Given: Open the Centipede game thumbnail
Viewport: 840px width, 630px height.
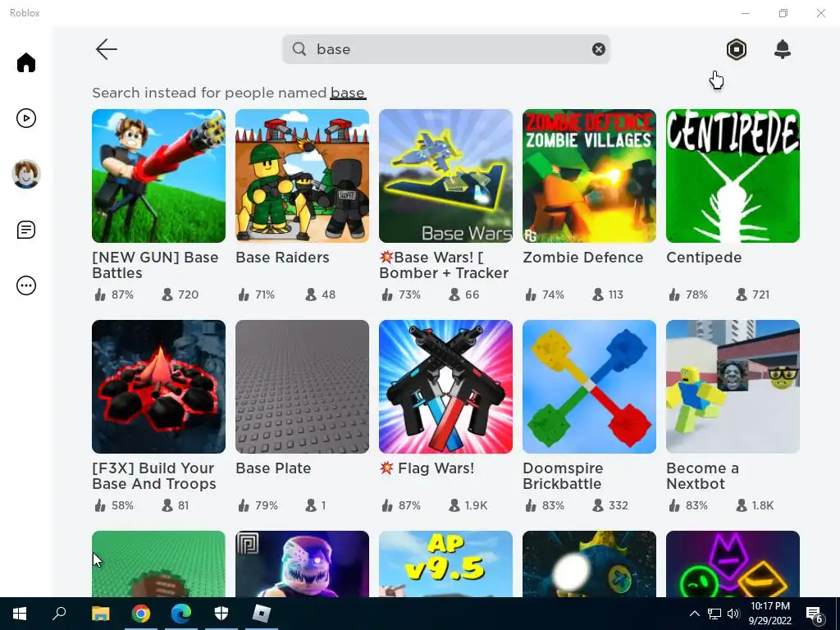Looking at the screenshot, I should coord(733,176).
